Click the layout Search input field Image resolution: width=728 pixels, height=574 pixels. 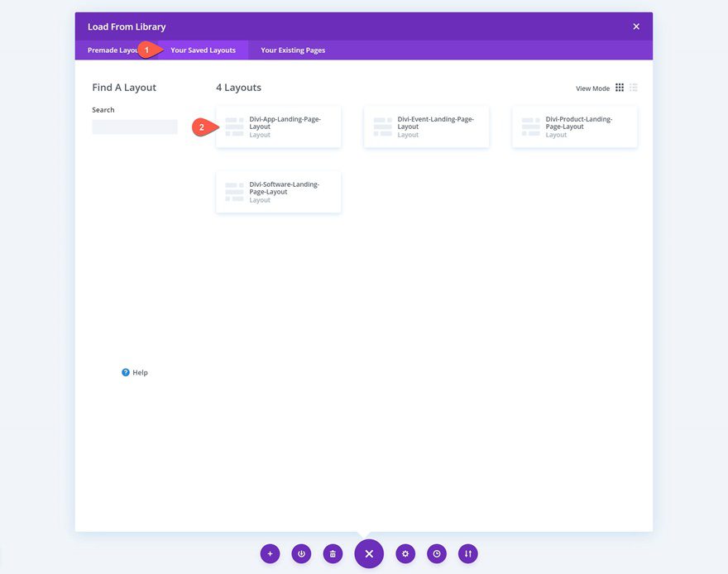click(x=135, y=127)
